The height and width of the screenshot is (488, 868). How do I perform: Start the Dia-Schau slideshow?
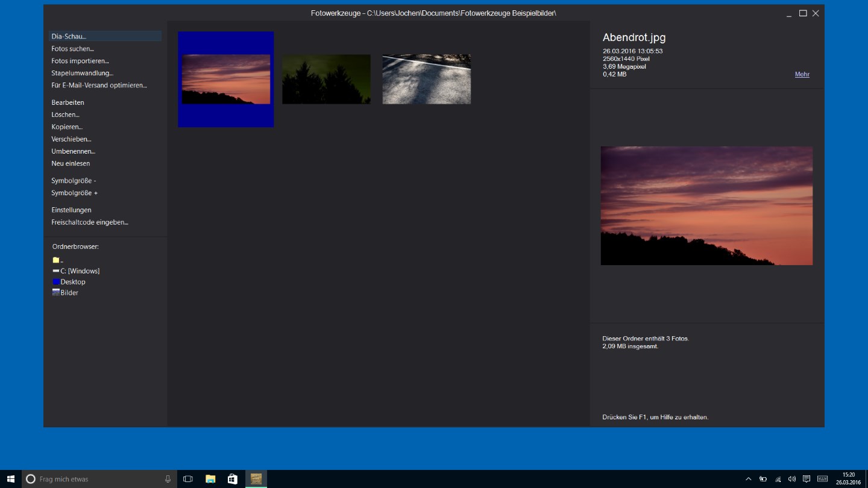tap(69, 37)
